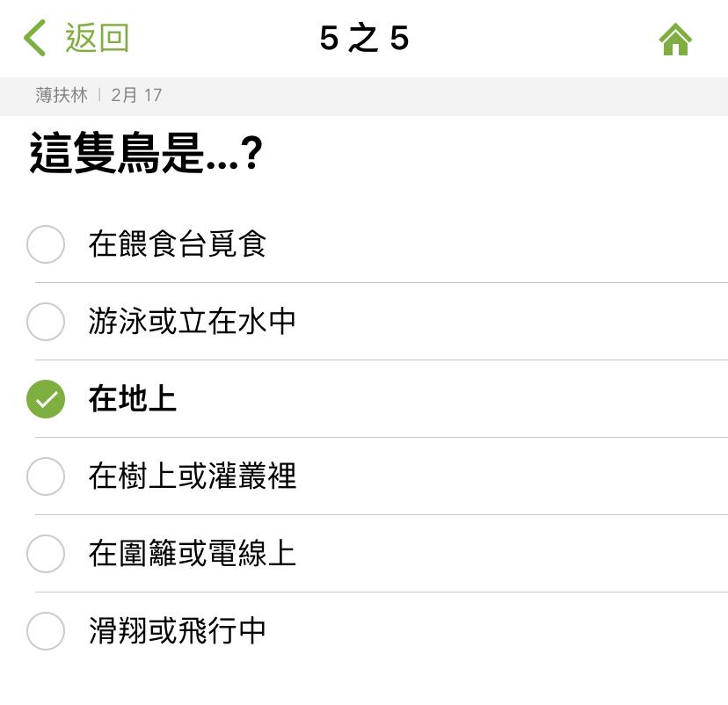The width and height of the screenshot is (728, 705).
Task: Go to the home screen icon
Action: [x=675, y=40]
